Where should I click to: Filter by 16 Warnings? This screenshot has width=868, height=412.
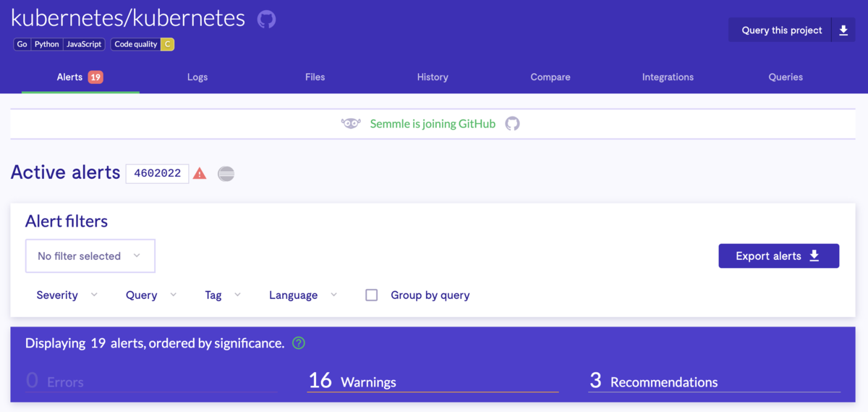(433, 381)
